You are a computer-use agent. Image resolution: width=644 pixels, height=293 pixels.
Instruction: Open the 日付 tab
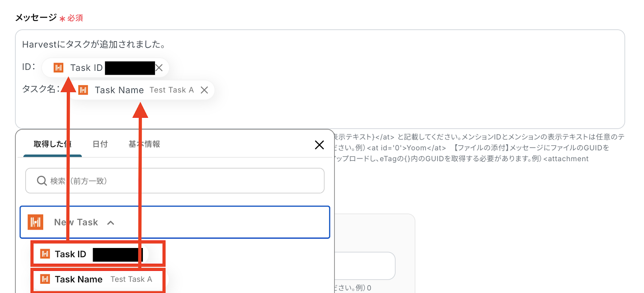pyautogui.click(x=100, y=144)
